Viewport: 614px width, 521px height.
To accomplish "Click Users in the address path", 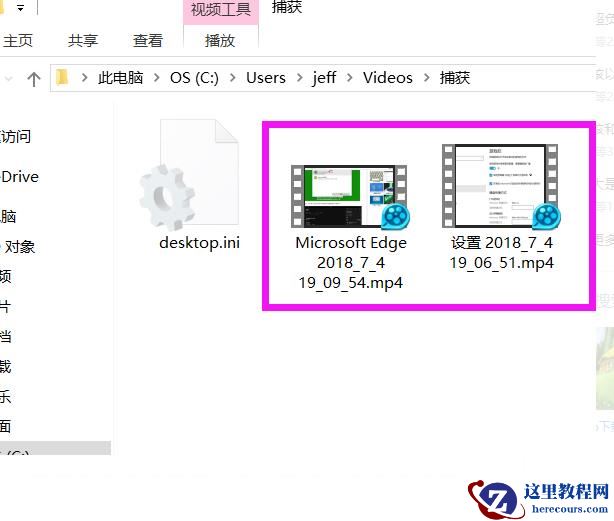I will [x=266, y=78].
